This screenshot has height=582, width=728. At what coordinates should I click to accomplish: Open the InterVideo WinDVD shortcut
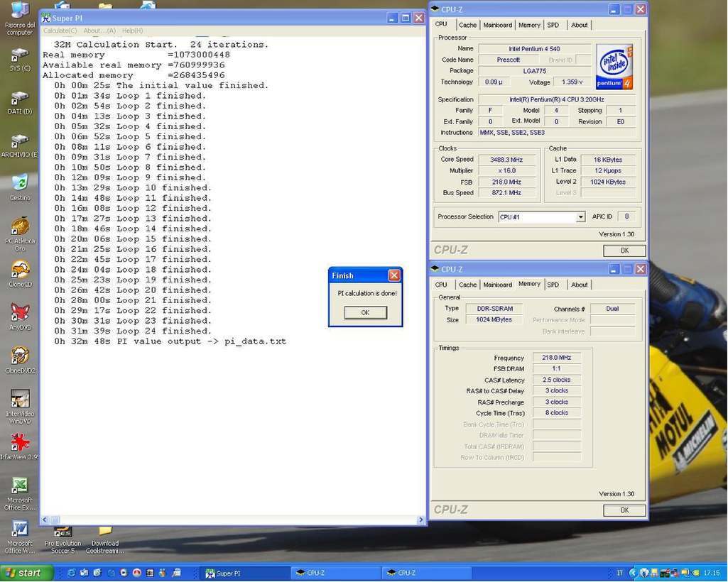click(x=19, y=399)
